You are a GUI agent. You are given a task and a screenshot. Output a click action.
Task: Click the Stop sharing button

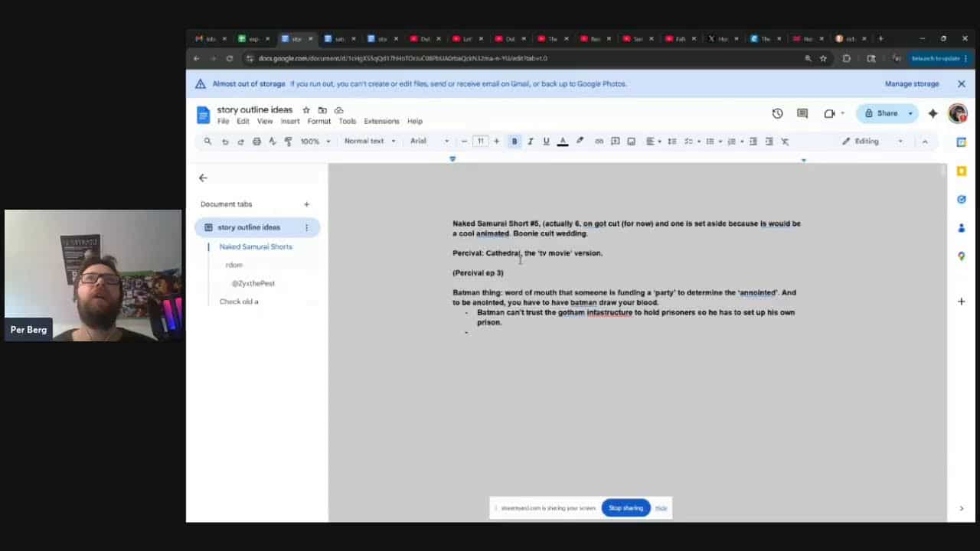point(626,508)
